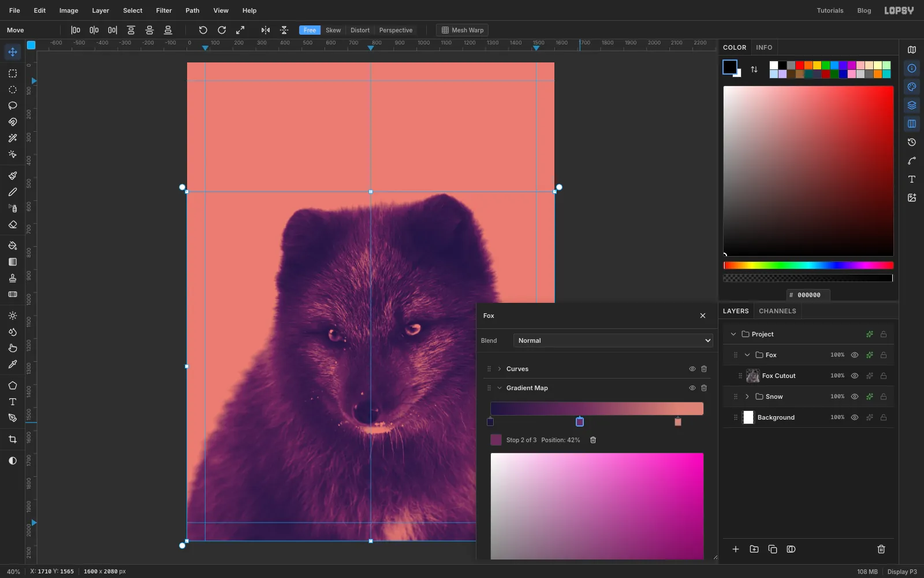924x578 pixels.
Task: Hide the Fox folder layer
Action: (855, 355)
